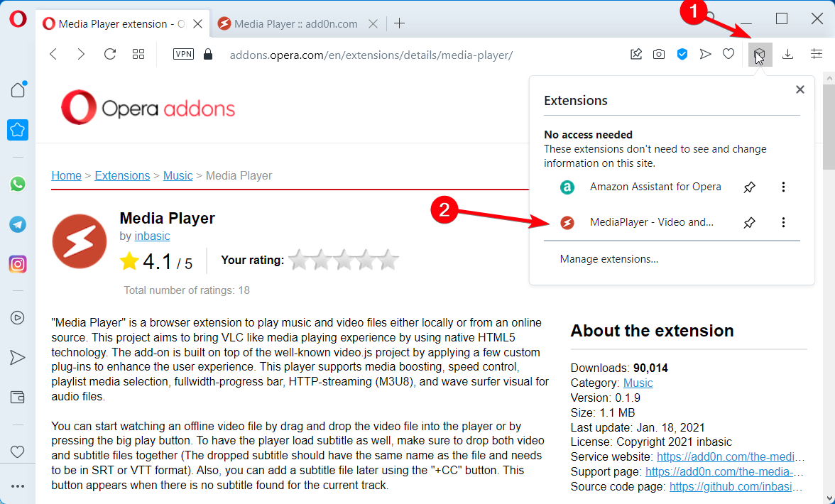The width and height of the screenshot is (835, 504).
Task: Open the Opera main menu logo
Action: 18,20
